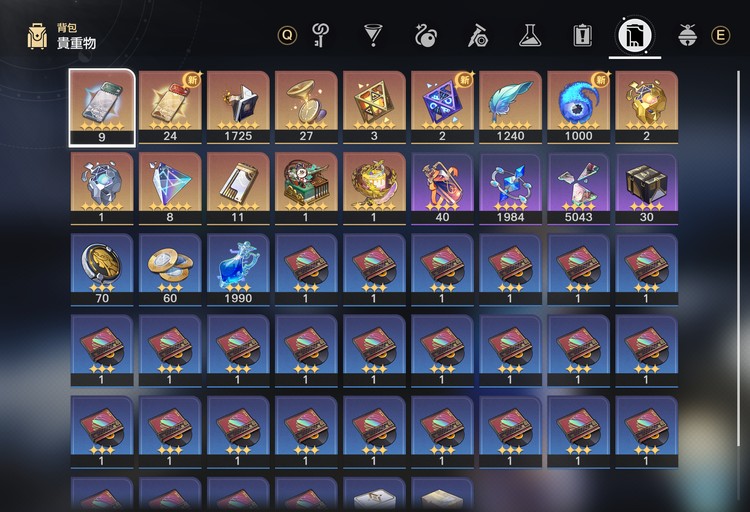Image resolution: width=750 pixels, height=512 pixels.
Task: Select the blue swirl item with count 1000
Action: pyautogui.click(x=578, y=107)
